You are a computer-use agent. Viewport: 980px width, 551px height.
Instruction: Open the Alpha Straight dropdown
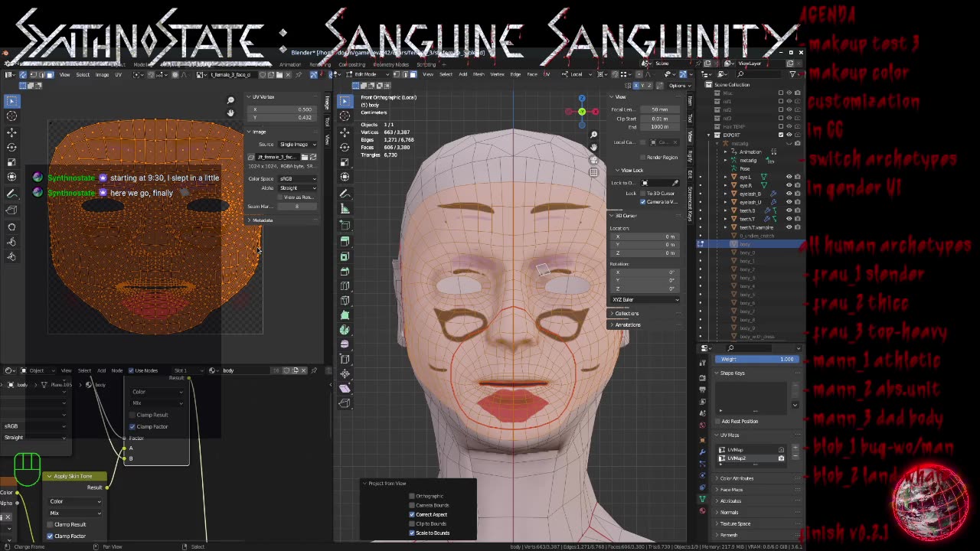click(298, 187)
